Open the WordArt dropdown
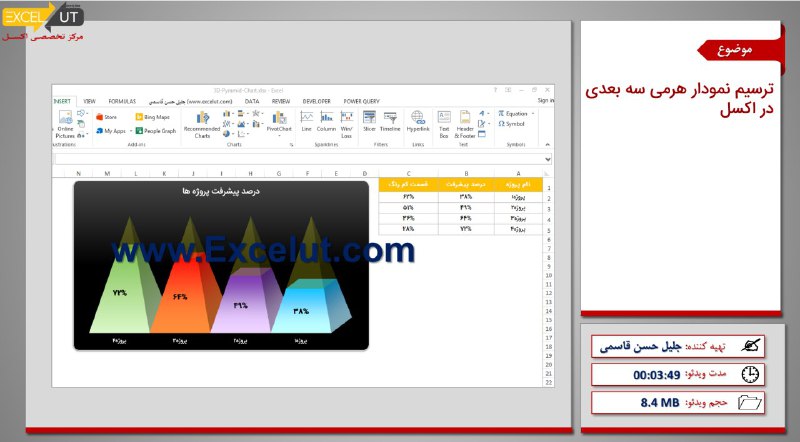Image resolution: width=800 pixels, height=442 pixels. (483, 113)
